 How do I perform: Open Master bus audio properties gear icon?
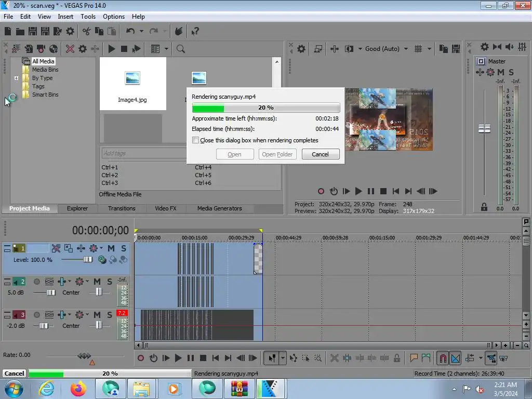coord(485,47)
